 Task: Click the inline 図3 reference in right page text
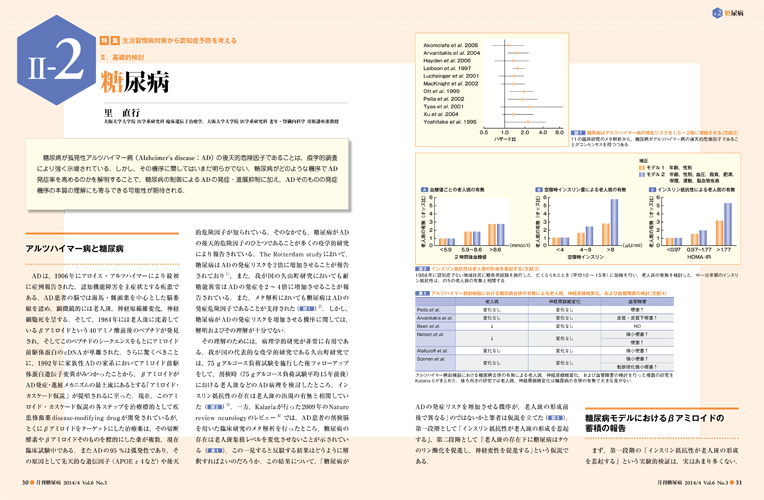[x=554, y=418]
